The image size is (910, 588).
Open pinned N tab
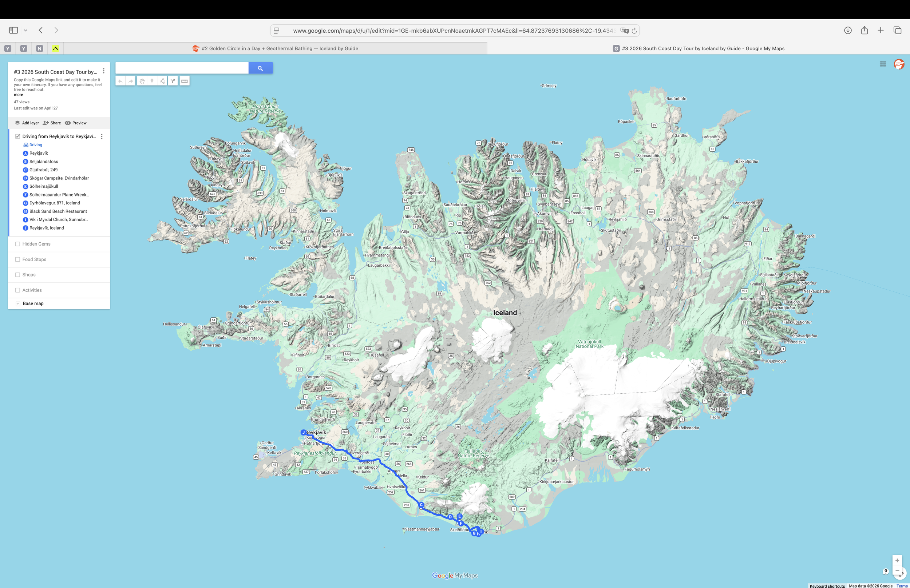[39, 48]
